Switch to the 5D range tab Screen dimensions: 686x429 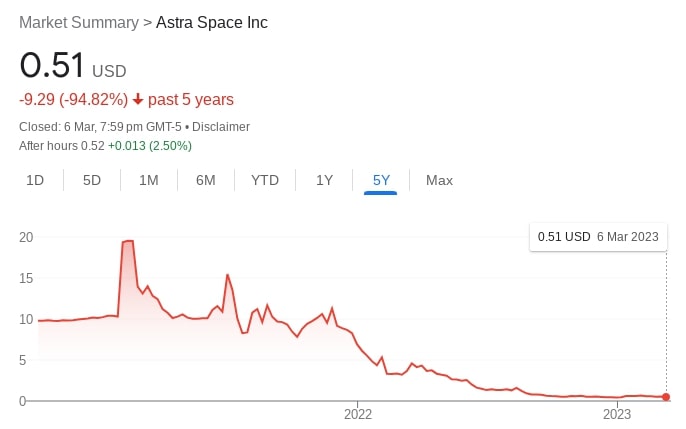(x=92, y=180)
